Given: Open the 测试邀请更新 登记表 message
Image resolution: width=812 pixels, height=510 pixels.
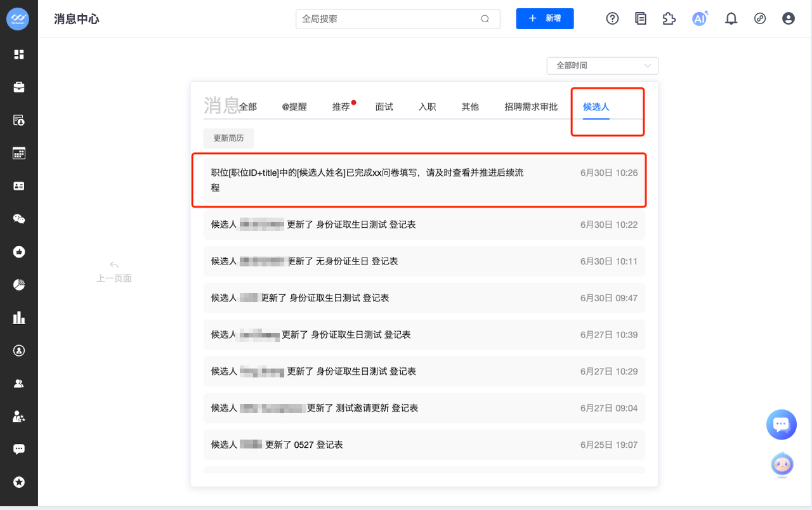Looking at the screenshot, I should pos(424,408).
